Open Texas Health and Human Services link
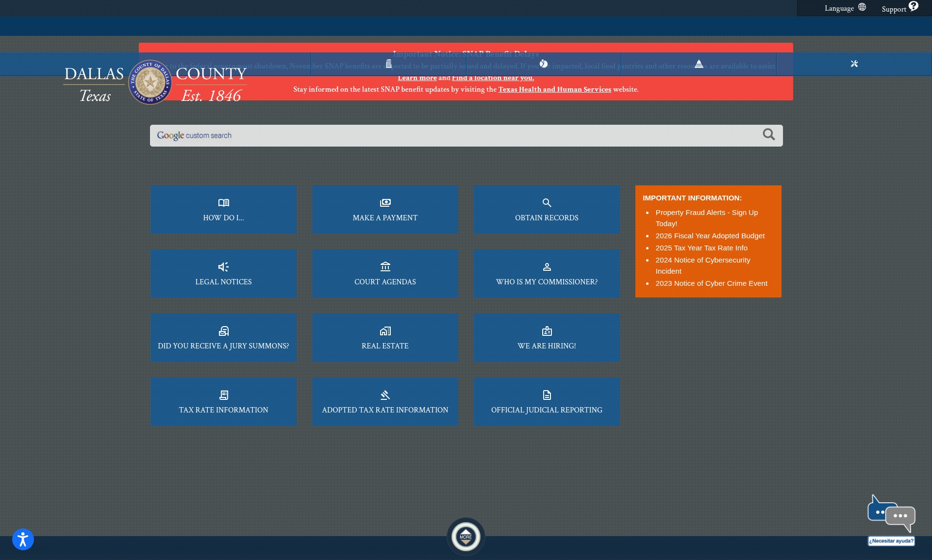The image size is (932, 560). (x=554, y=89)
